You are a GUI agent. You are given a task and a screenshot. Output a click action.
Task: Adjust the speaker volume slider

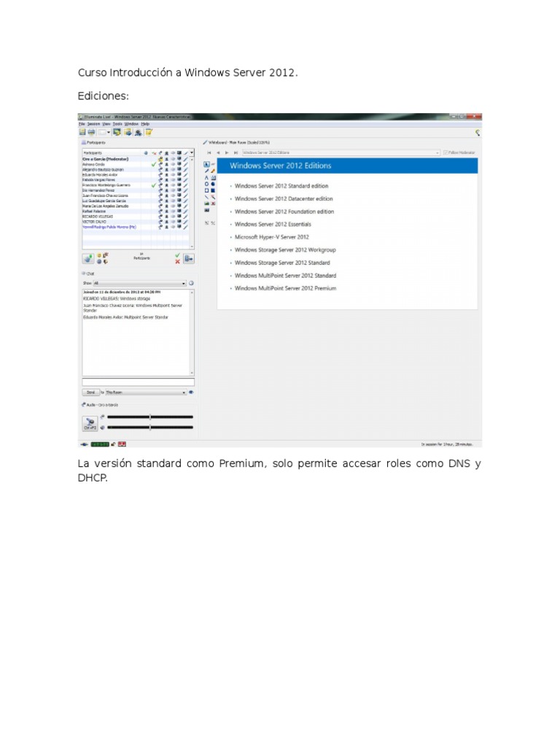pos(150,427)
